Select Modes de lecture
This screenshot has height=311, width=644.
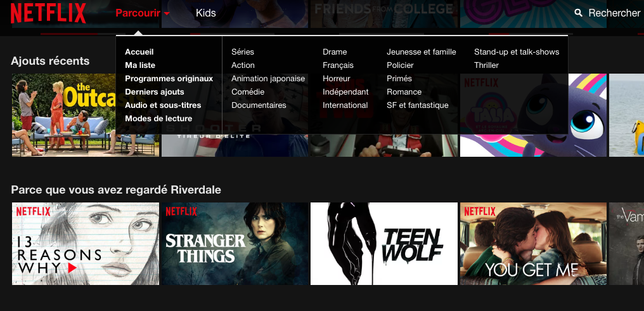point(158,118)
